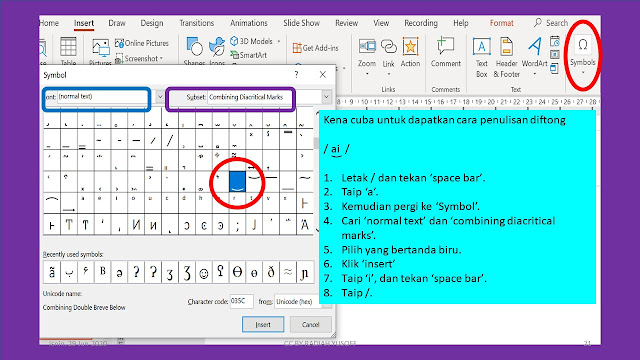The image size is (640, 360).
Task: Pick the ɲ symbol at end of recent symbols
Action: point(305,272)
